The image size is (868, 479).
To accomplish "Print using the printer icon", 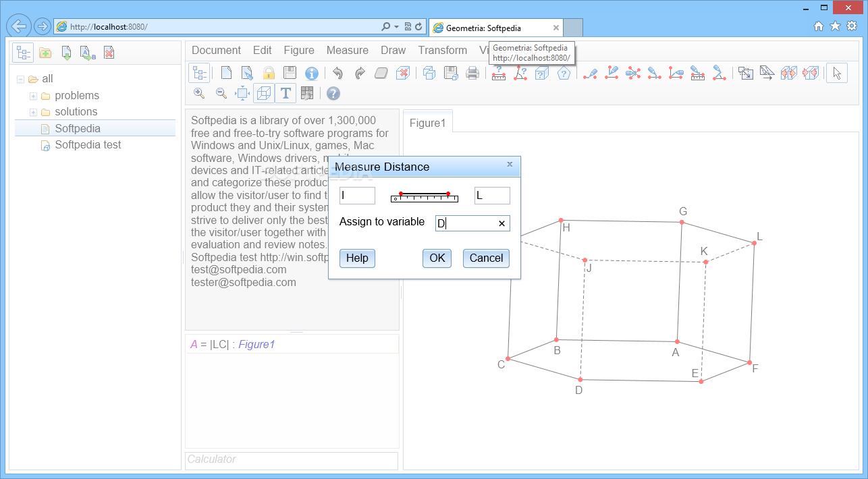I will tap(472, 73).
